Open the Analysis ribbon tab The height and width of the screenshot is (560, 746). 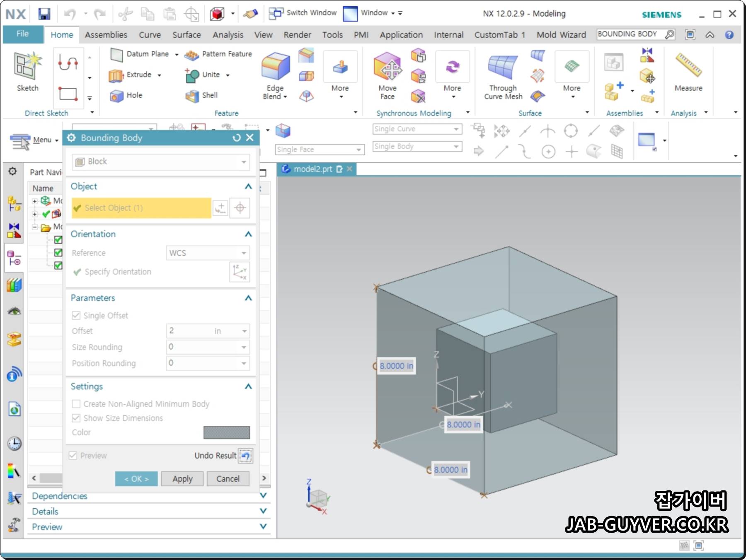228,35
